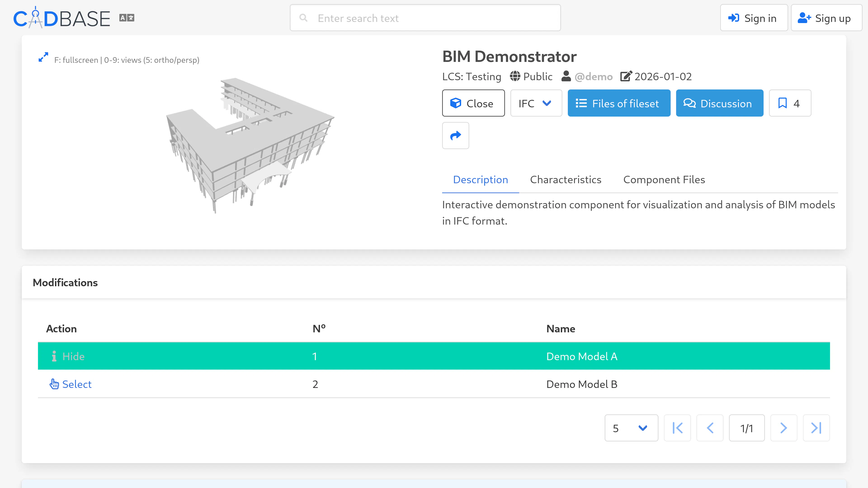Close the 3D viewer
The height and width of the screenshot is (488, 868).
[x=473, y=103]
